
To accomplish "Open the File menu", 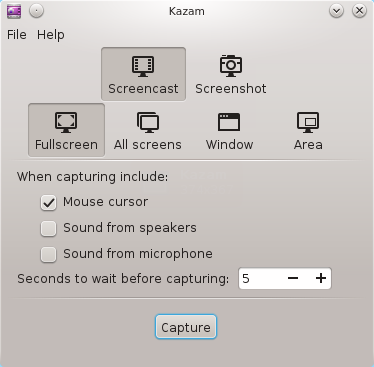I will coord(17,35).
